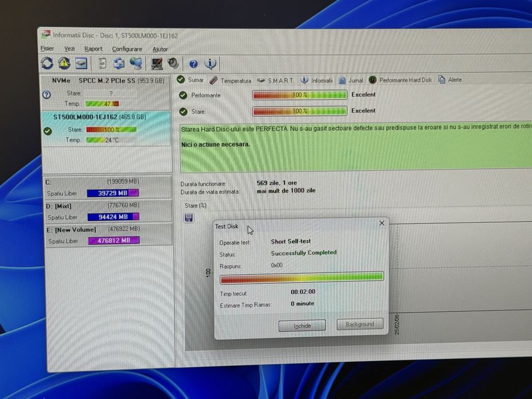The height and width of the screenshot is (399, 532).
Task: Open the Performante Hard Disk tab
Action: (400, 80)
